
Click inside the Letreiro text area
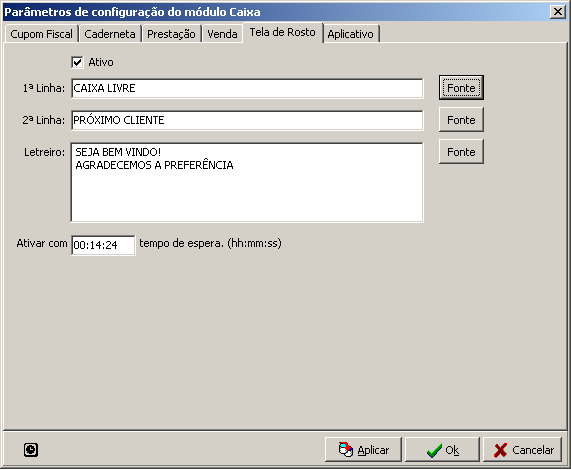coord(247,182)
